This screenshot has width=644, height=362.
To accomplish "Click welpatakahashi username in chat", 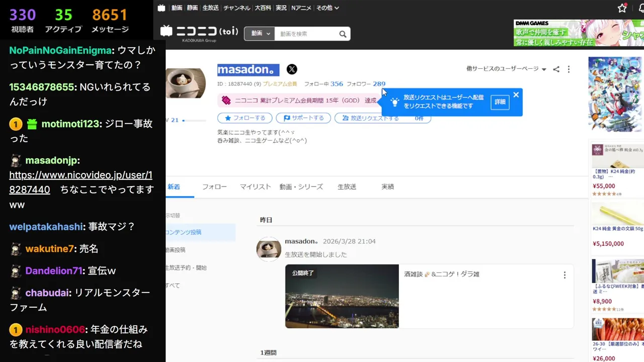I will click(x=46, y=227).
